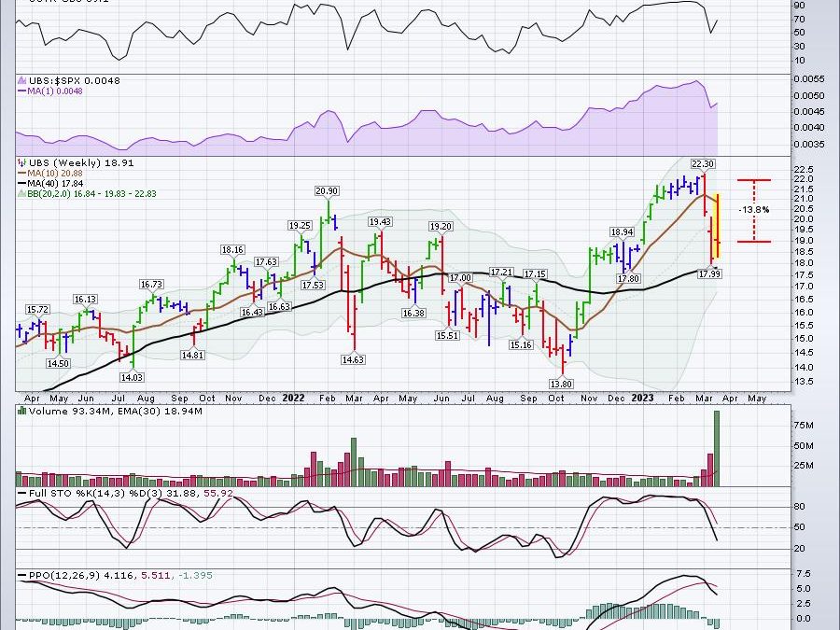Click the 19.25 high price label

pyautogui.click(x=300, y=226)
